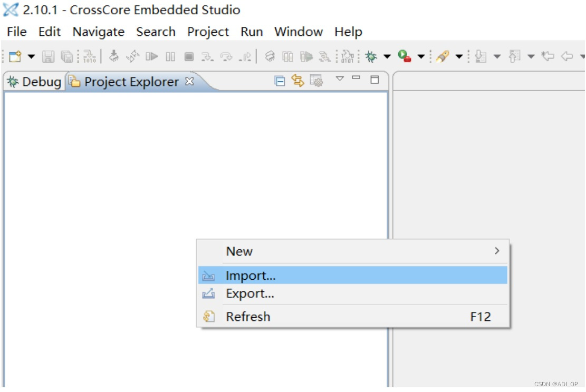The width and height of the screenshot is (586, 392).
Task: Minimize the Project Explorer panel
Action: click(356, 77)
